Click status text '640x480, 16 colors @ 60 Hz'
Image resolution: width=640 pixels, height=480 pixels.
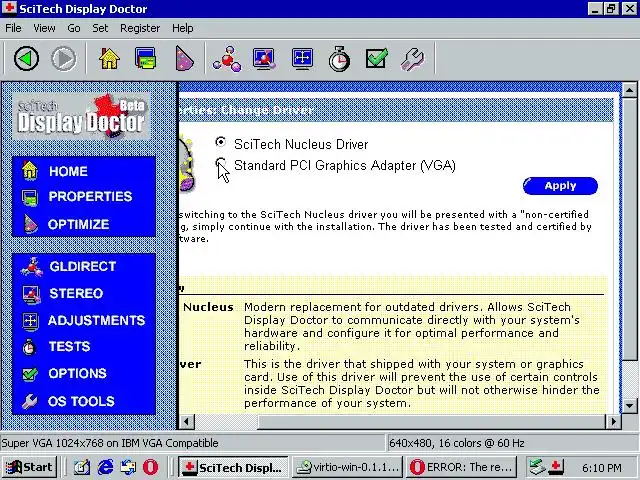[456, 443]
